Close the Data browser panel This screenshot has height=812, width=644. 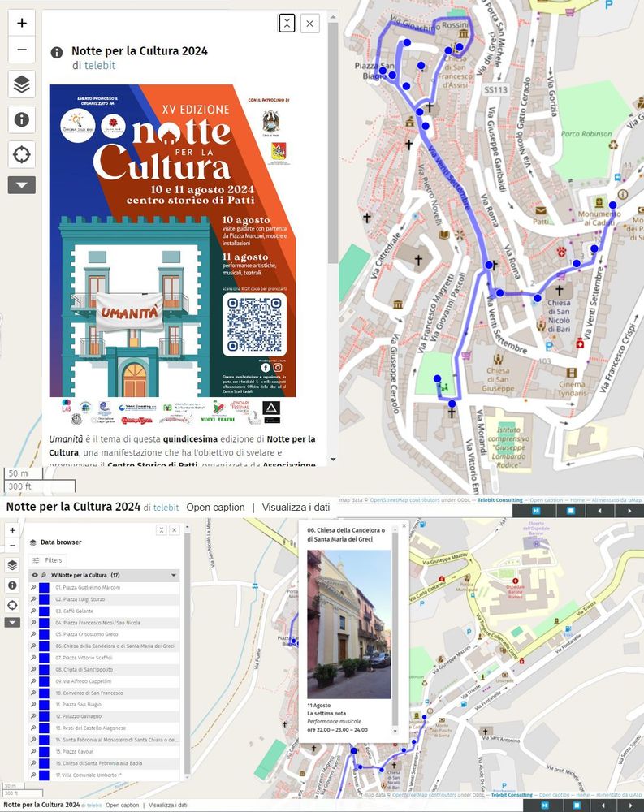[x=174, y=529]
